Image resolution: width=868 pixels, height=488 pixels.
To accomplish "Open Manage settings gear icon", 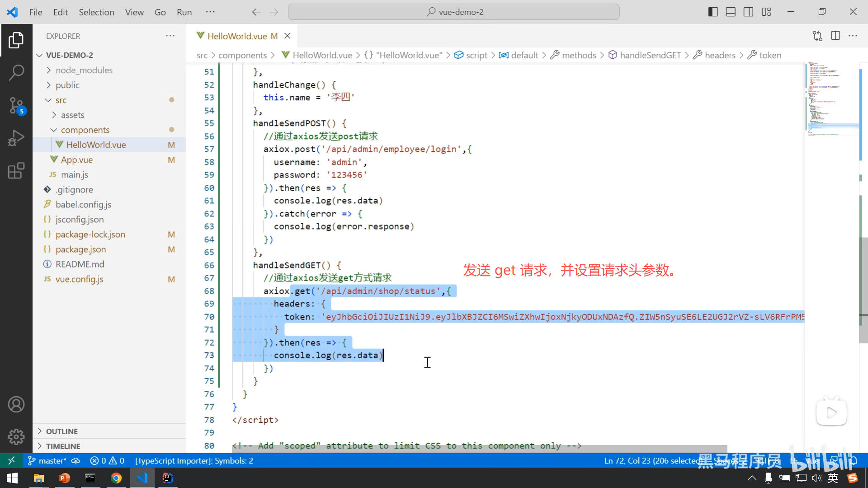I will click(x=16, y=436).
